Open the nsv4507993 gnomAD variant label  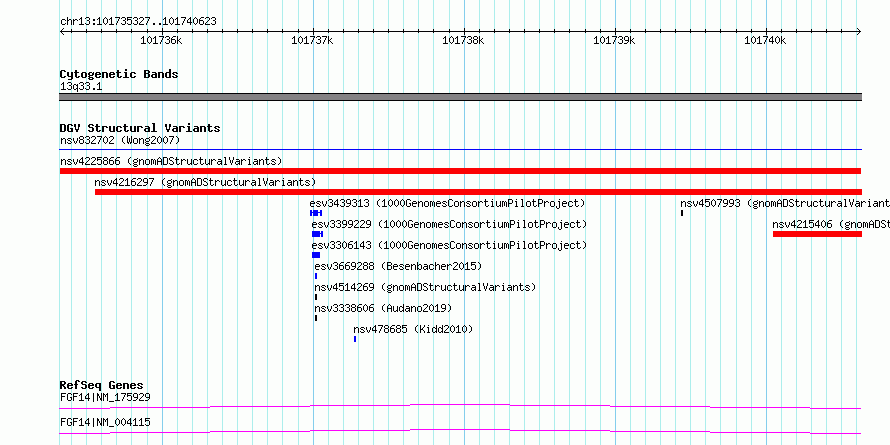pyautogui.click(x=785, y=203)
